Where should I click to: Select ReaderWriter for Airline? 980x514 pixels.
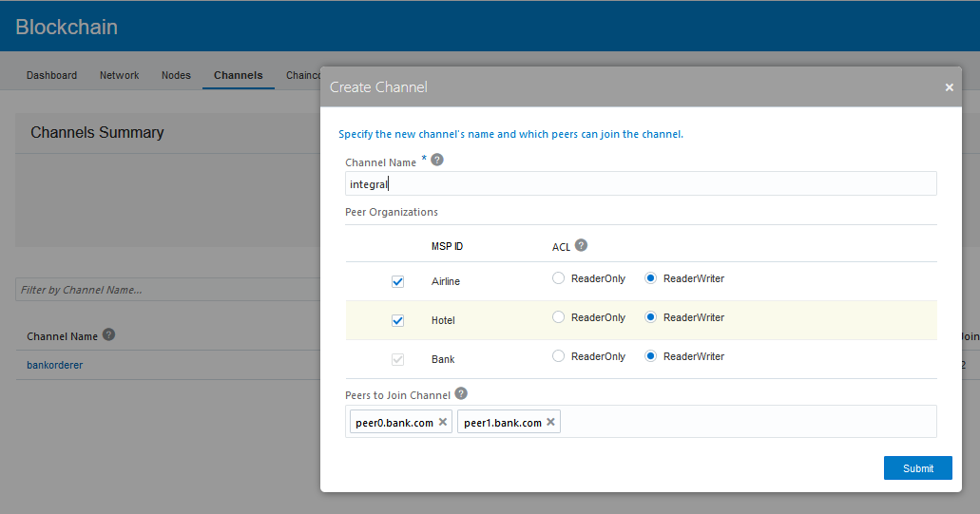(x=651, y=278)
